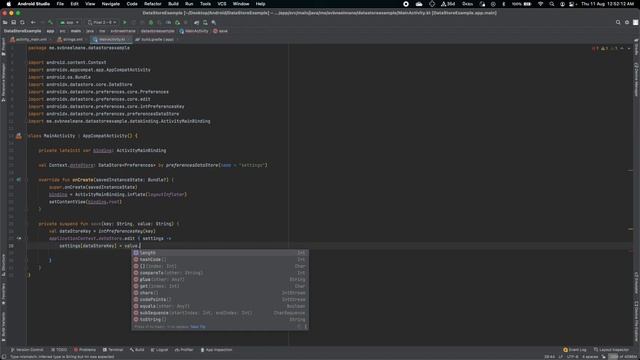This screenshot has width=640, height=360.
Task: Open the TODO tool window
Action: (59, 350)
